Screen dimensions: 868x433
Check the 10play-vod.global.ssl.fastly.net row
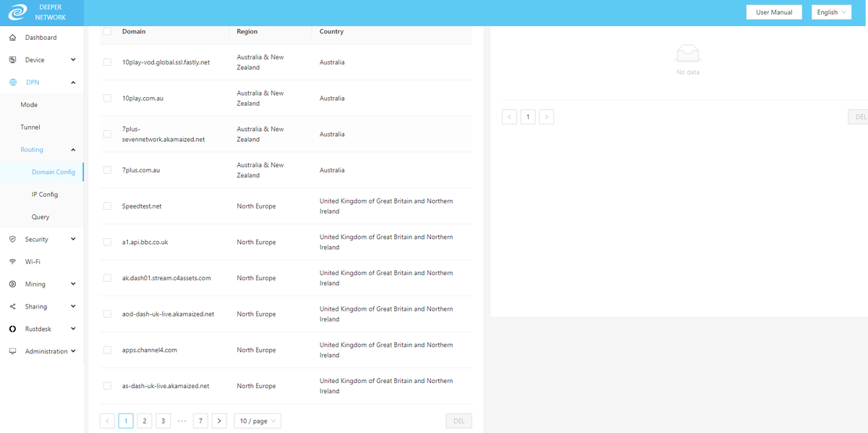(107, 62)
